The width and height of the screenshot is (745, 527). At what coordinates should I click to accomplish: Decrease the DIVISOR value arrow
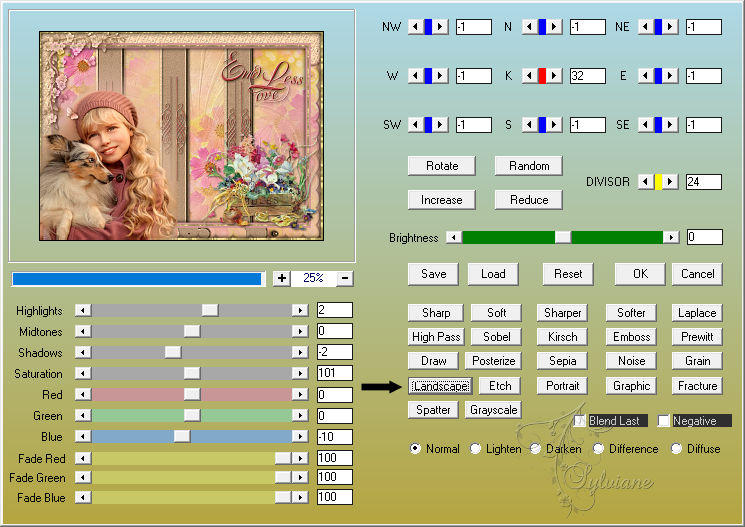click(646, 182)
